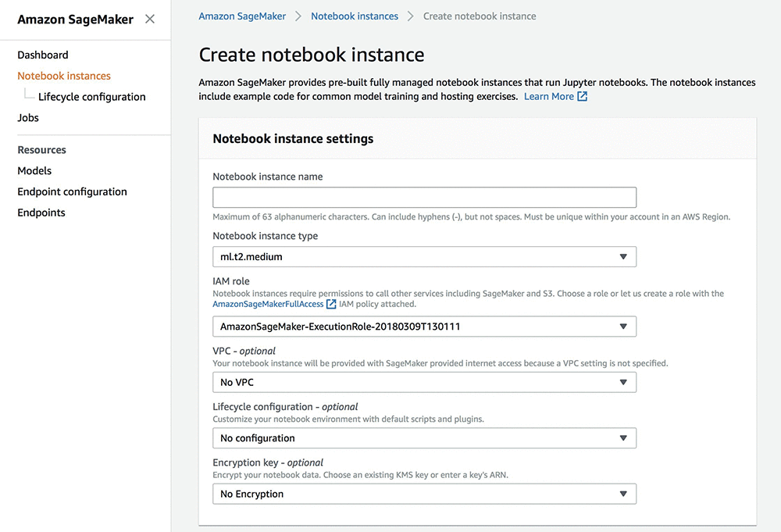Click the AmazonSageMakerFullAccess external link icon
This screenshot has height=532, width=781.
(x=331, y=305)
